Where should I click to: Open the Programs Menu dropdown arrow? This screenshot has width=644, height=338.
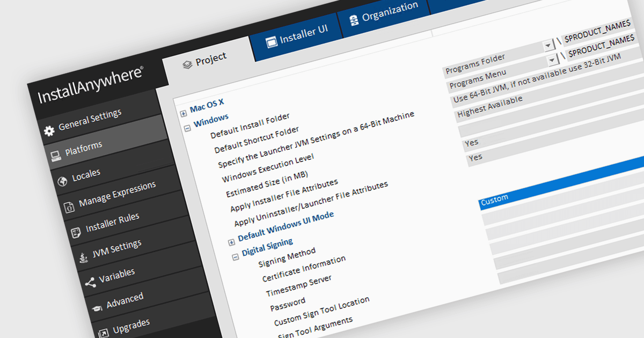point(553,61)
